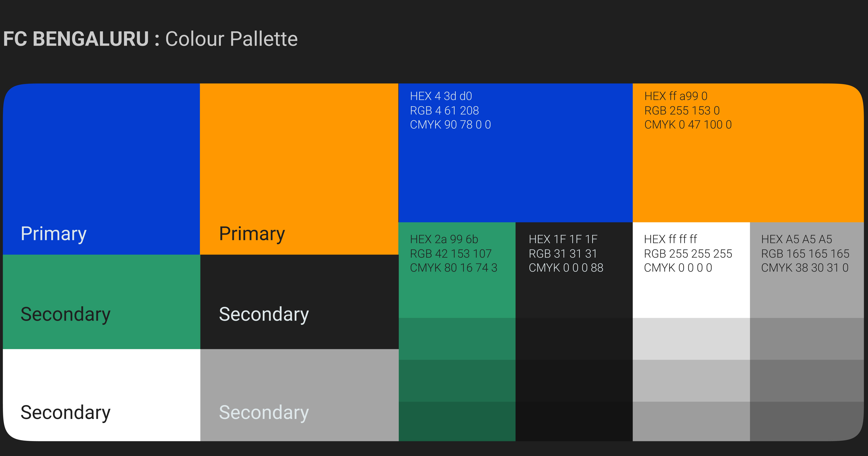Select the dark black Secondary block

pos(299,302)
